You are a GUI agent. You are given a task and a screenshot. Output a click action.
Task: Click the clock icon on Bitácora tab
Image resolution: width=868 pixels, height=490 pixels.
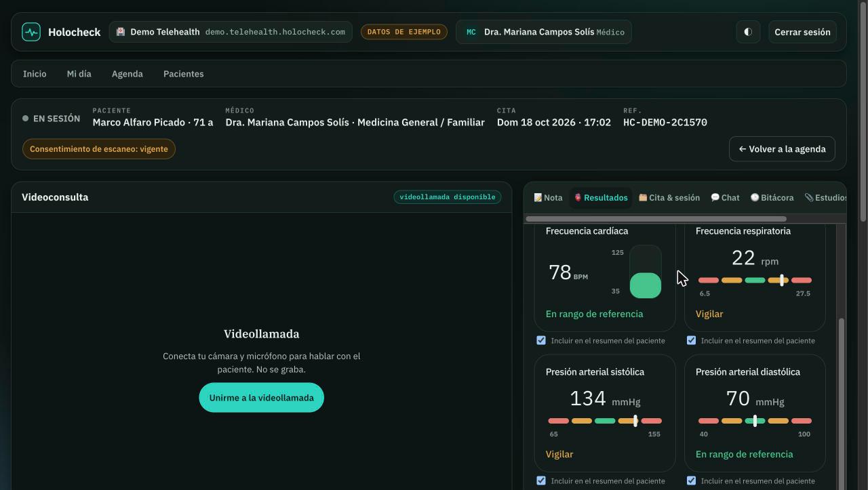coord(755,198)
